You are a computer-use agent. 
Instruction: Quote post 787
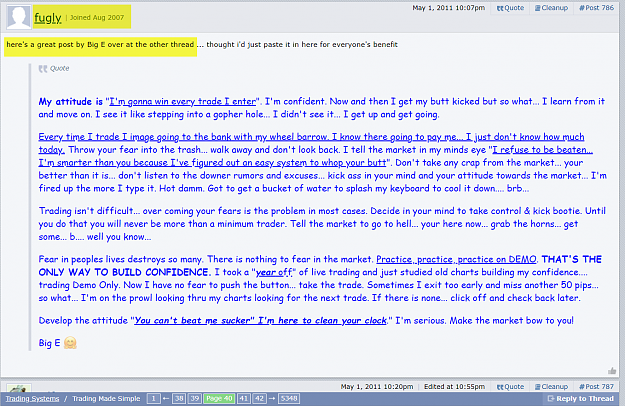point(510,386)
